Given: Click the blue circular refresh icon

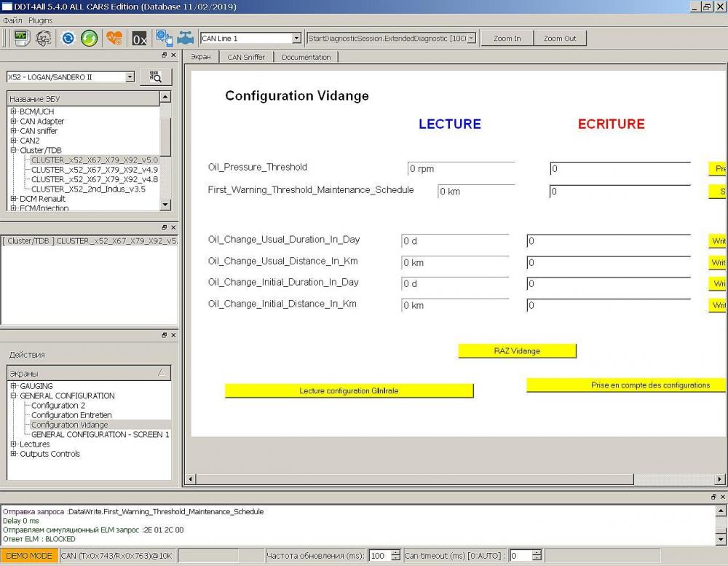Looking at the screenshot, I should click(x=68, y=38).
